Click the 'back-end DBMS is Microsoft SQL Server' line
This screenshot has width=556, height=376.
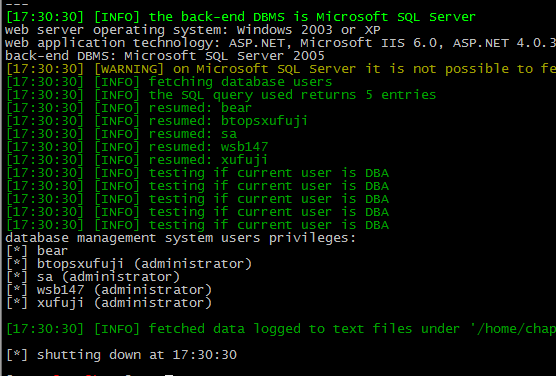[241, 17]
